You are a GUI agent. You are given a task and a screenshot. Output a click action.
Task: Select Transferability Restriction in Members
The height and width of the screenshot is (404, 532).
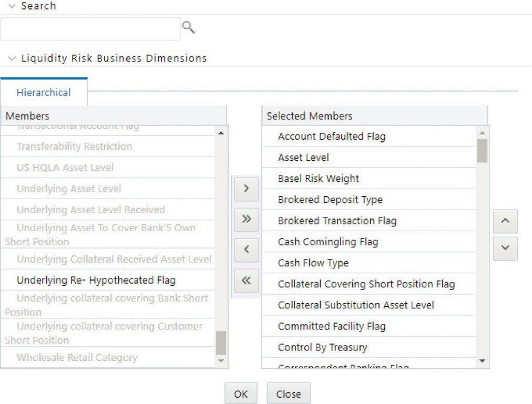click(108, 147)
